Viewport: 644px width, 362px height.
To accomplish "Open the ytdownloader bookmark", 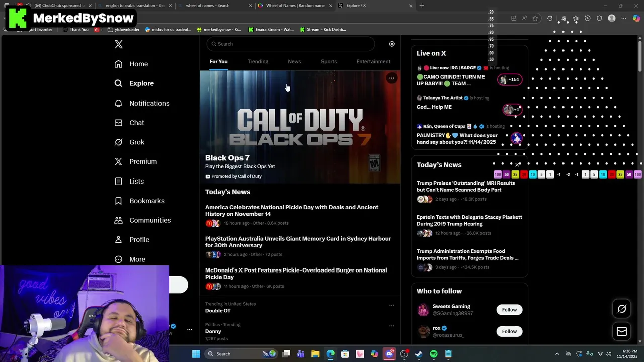I will 123,30.
